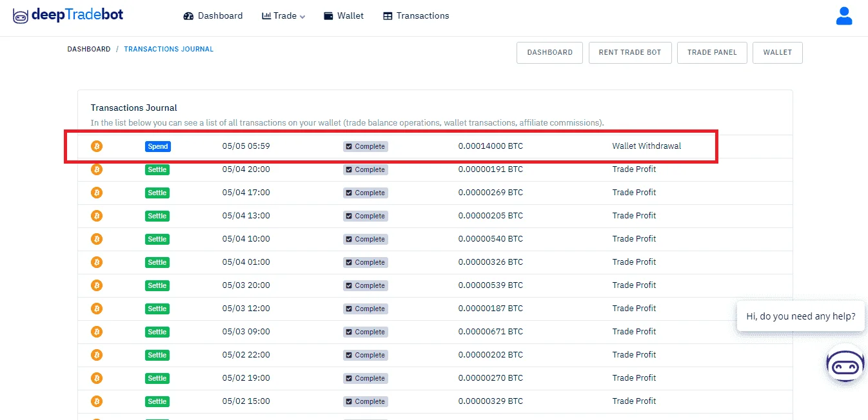Click the Bitcoin icon in the 05/03 20:00 row
This screenshot has width=868, height=420.
(97, 285)
